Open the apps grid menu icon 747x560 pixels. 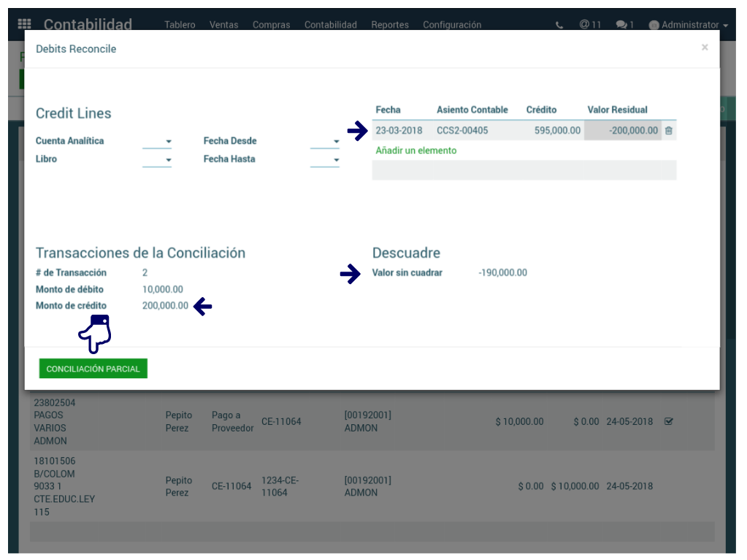[24, 24]
